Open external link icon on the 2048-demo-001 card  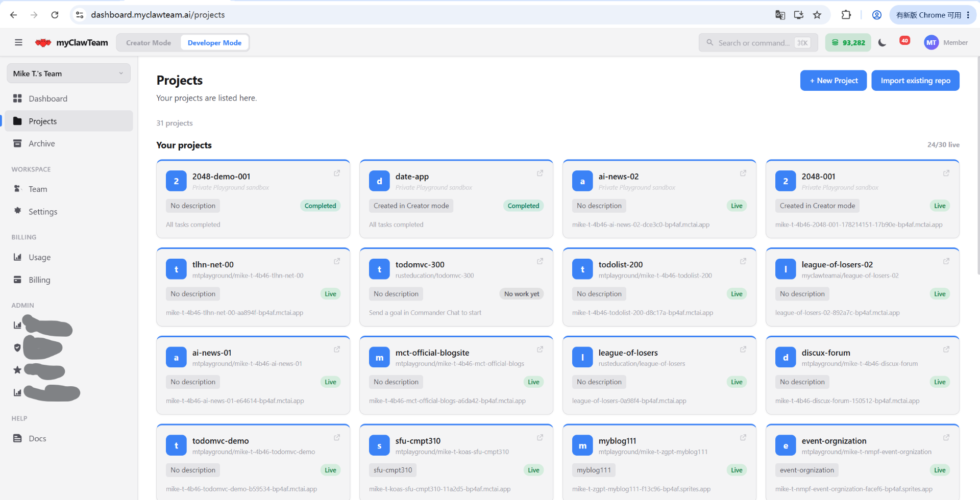pos(337,173)
